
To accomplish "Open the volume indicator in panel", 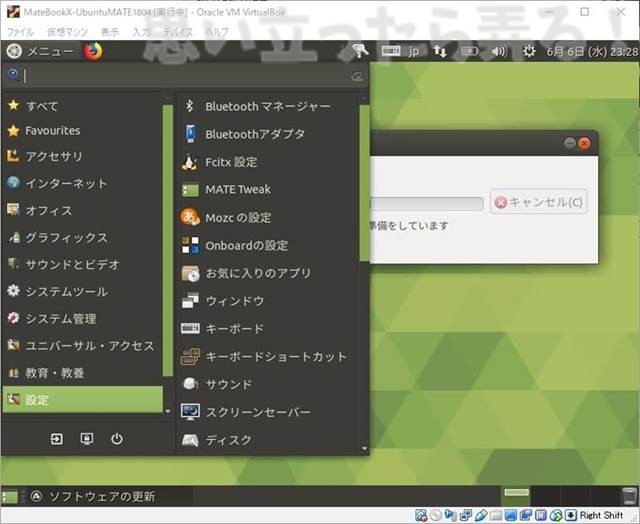I will (x=499, y=51).
